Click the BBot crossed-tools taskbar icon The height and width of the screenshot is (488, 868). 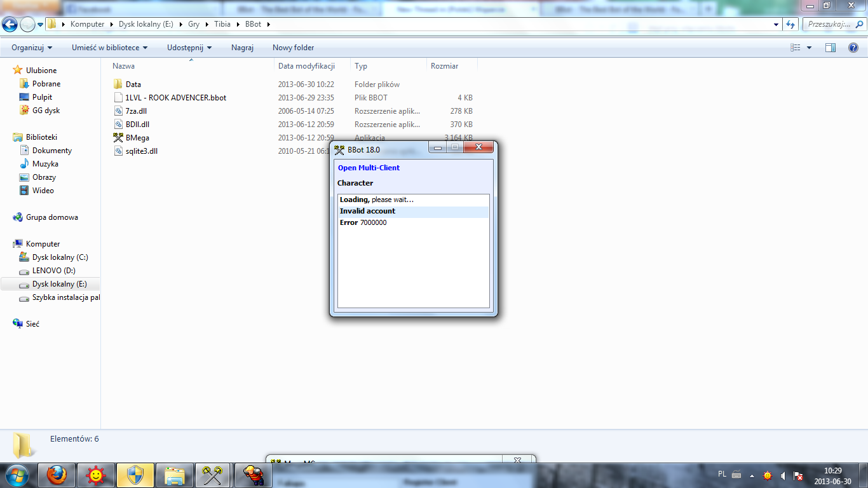point(212,475)
